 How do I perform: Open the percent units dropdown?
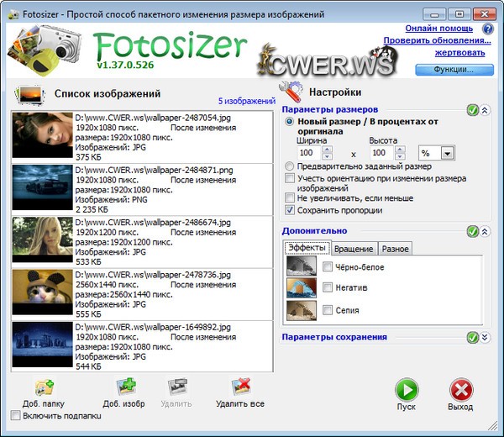447,153
